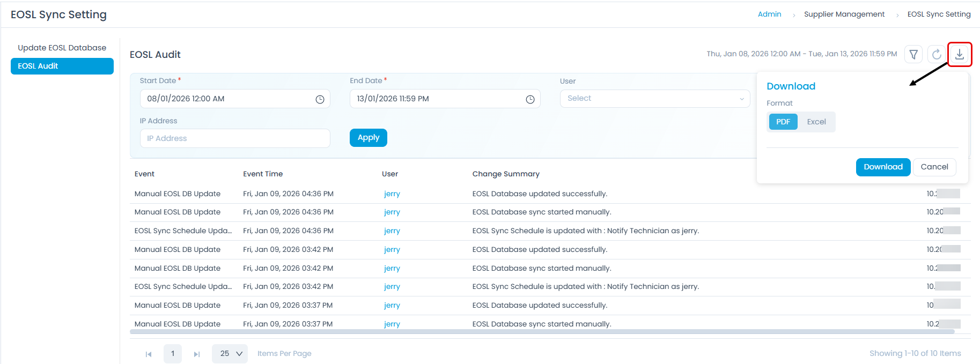Screen dimensions: 980x364
Task: Open the Update EOSL Database tab
Action: pyautogui.click(x=62, y=48)
